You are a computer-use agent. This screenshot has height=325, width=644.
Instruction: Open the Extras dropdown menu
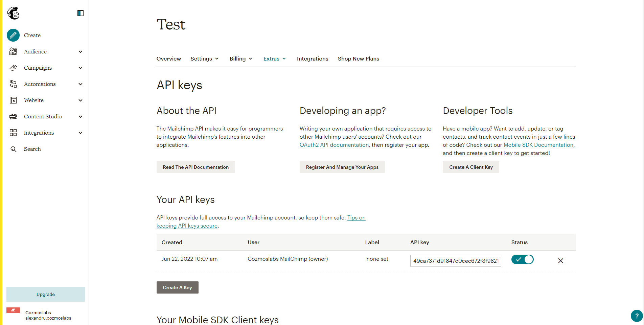point(275,59)
